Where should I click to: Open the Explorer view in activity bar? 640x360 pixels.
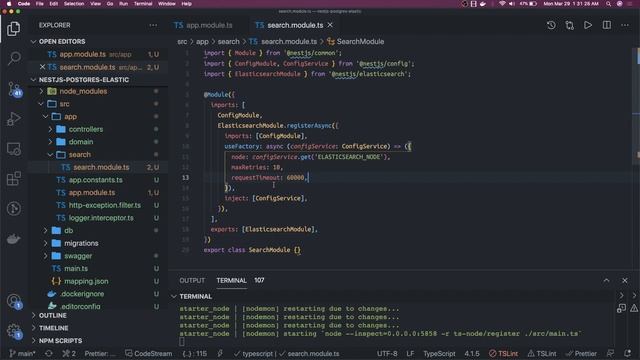click(13, 29)
